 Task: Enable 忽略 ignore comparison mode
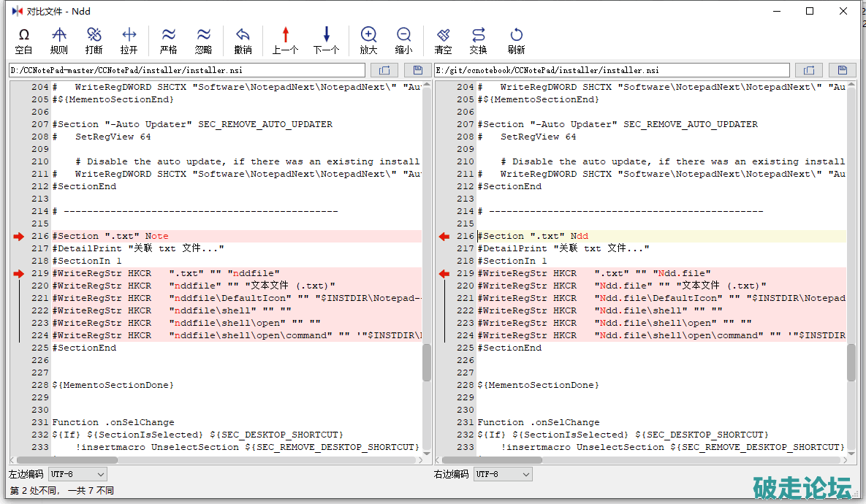(x=204, y=41)
